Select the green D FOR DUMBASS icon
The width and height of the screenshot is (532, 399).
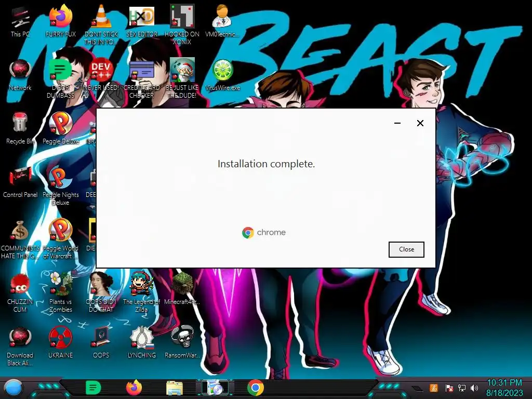point(61,79)
